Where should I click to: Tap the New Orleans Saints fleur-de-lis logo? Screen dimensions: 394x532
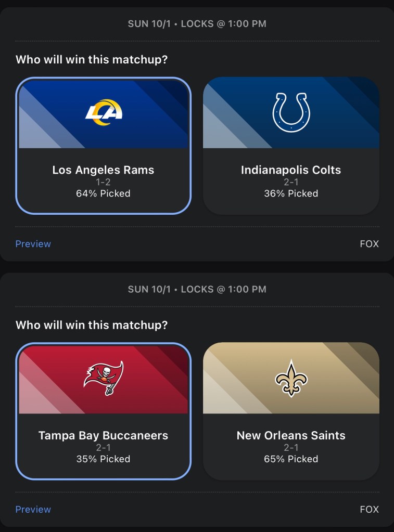point(291,378)
